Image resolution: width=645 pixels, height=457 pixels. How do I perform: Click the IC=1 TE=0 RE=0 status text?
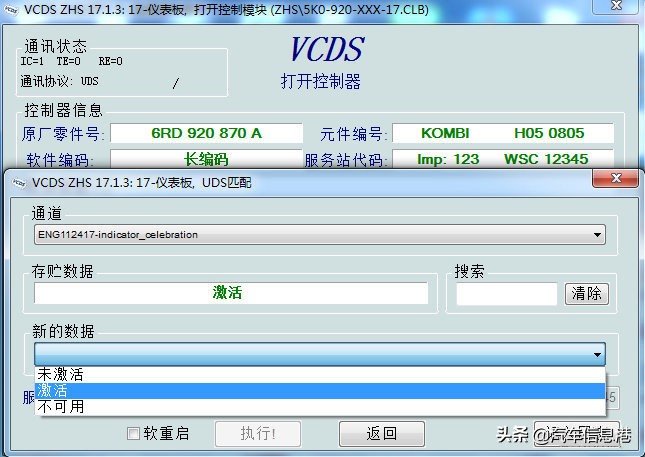coord(72,61)
